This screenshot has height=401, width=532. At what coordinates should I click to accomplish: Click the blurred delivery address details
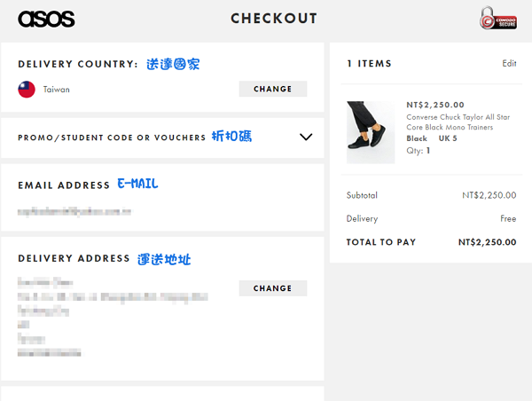[x=113, y=317]
